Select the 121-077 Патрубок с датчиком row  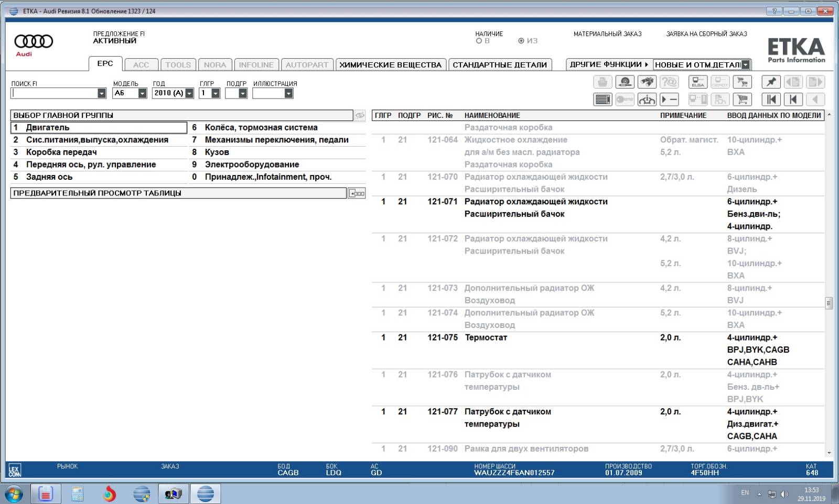click(598, 424)
